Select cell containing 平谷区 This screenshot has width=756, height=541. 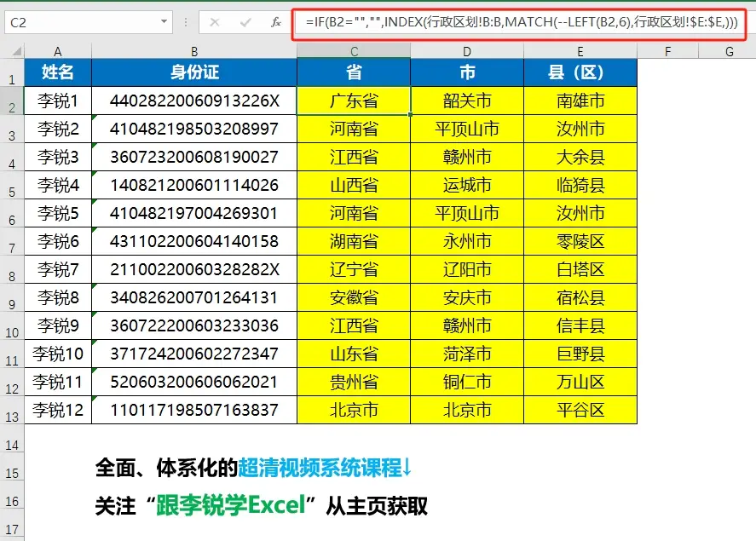point(580,410)
